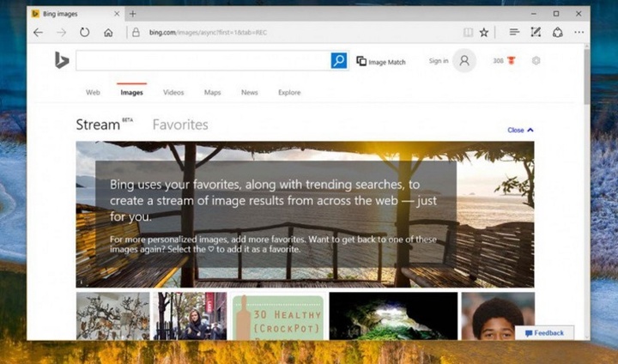The width and height of the screenshot is (618, 364).
Task: Go to the browser home page
Action: pos(108,33)
